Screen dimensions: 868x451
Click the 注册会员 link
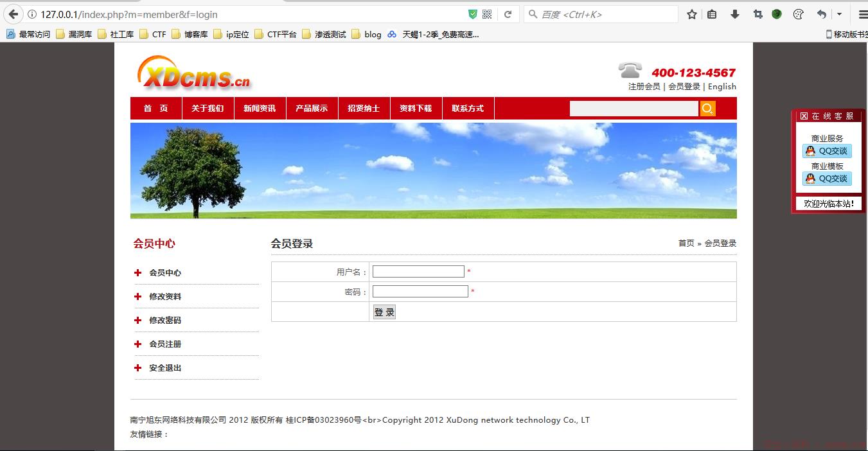pos(644,86)
